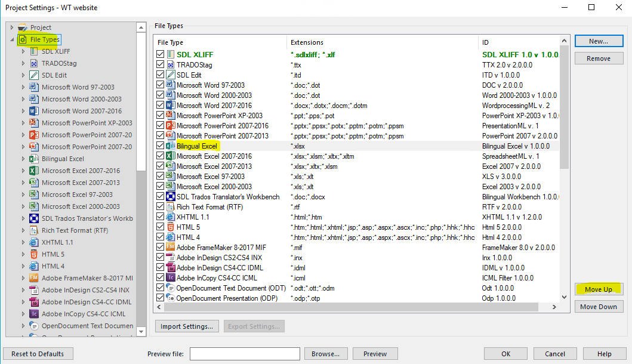Click Adobe InDesign CS2-CS4 INX list icon
This screenshot has width=632, height=364.
171,258
